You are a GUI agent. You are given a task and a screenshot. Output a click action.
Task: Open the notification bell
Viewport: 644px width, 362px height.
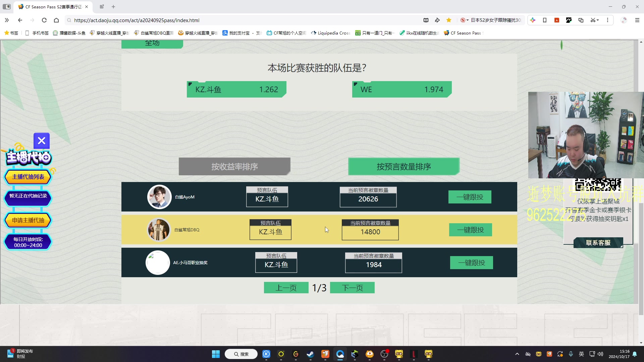tap(635, 354)
